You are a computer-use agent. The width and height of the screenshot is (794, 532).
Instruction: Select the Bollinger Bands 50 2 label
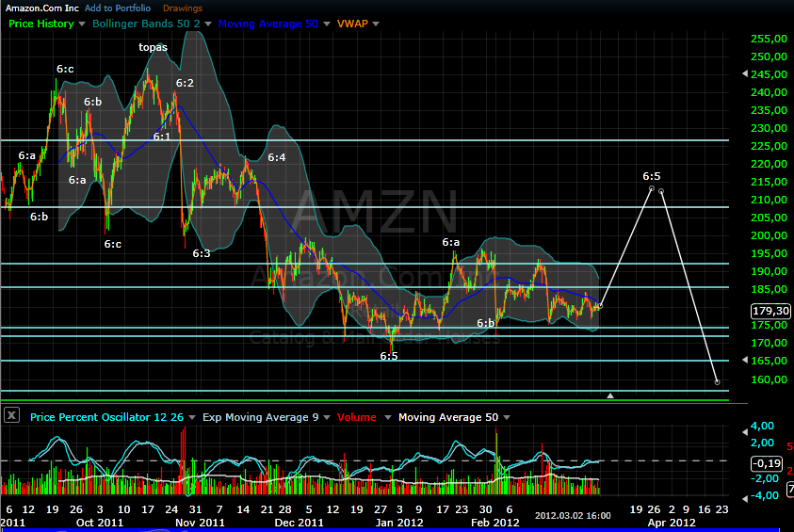146,24
